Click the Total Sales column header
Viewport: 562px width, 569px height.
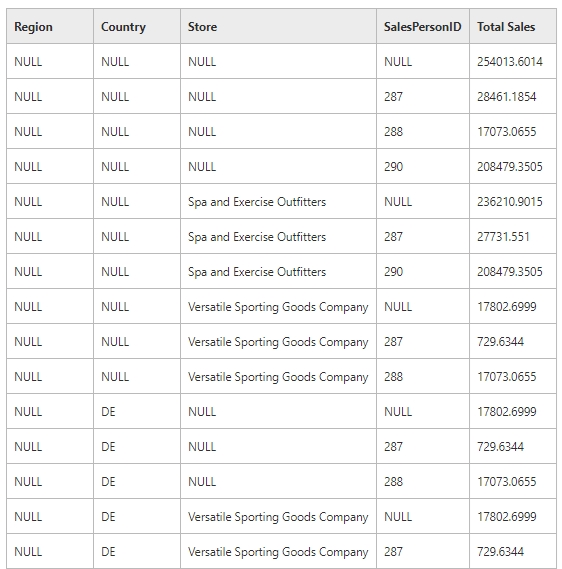tap(513, 26)
